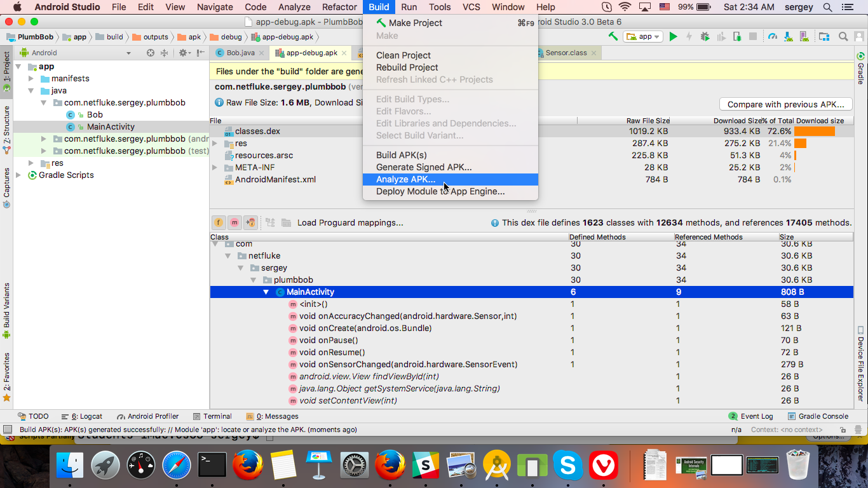Attach debugger to Android process icon

coord(736,37)
